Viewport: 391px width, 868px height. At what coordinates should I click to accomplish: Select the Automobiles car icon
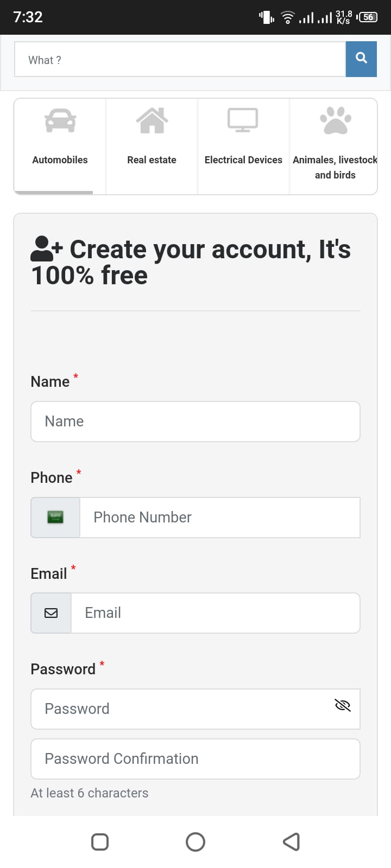point(60,120)
